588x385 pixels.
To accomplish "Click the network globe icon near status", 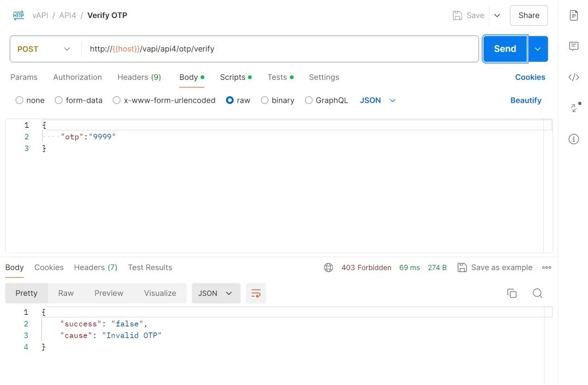I will coord(328,268).
